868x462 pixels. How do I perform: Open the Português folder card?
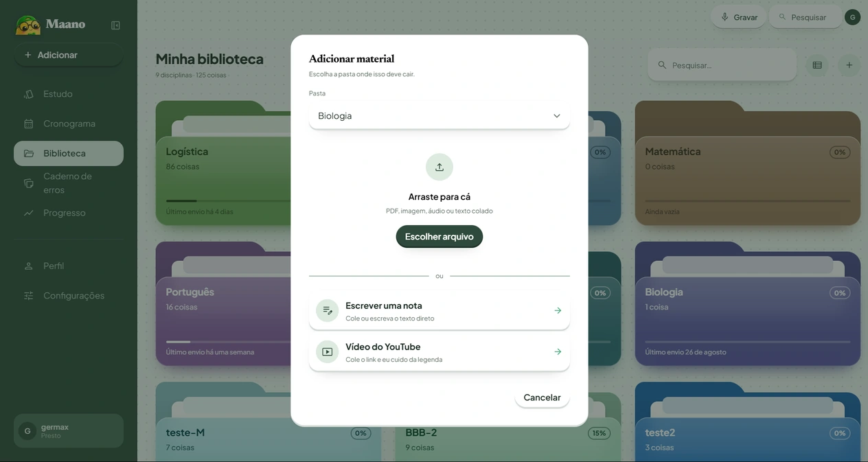pos(222,304)
